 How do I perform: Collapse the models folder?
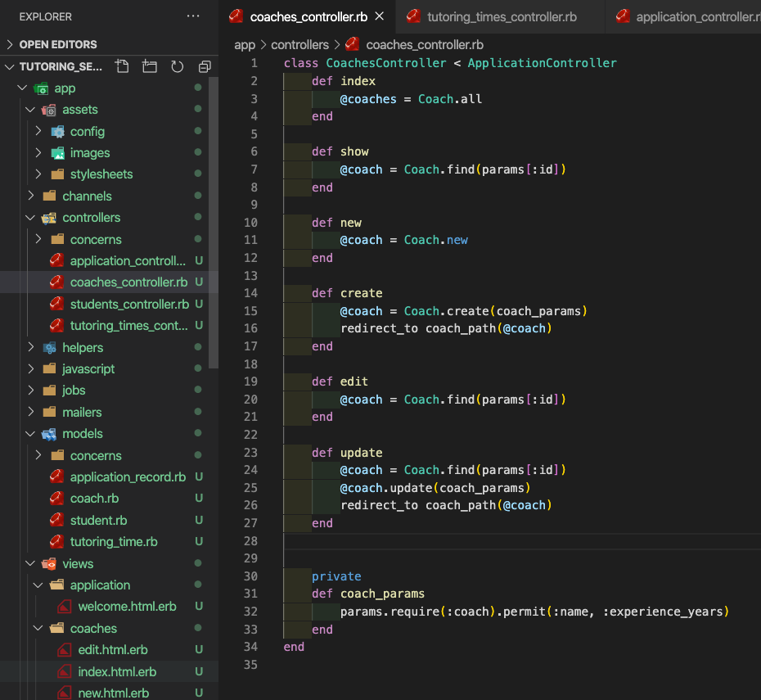point(29,433)
